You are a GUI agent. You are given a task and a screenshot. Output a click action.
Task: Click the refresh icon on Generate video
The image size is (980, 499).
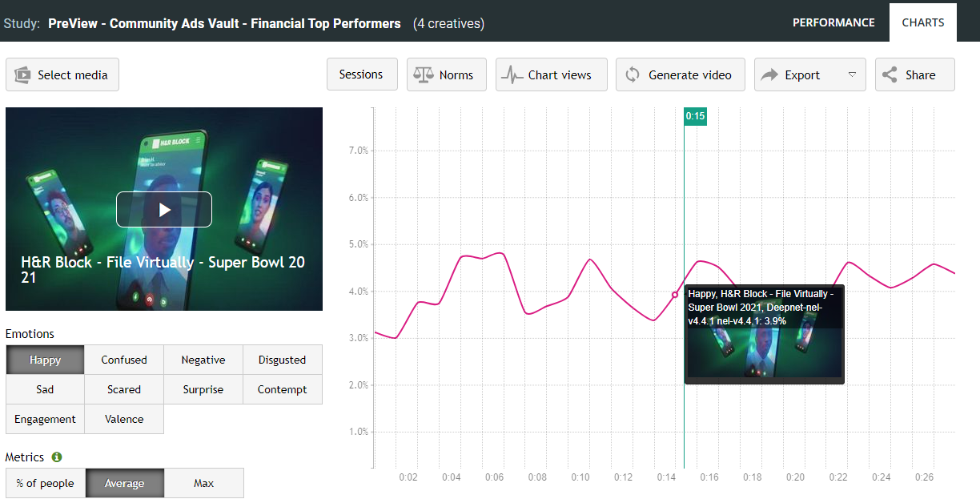pyautogui.click(x=633, y=74)
